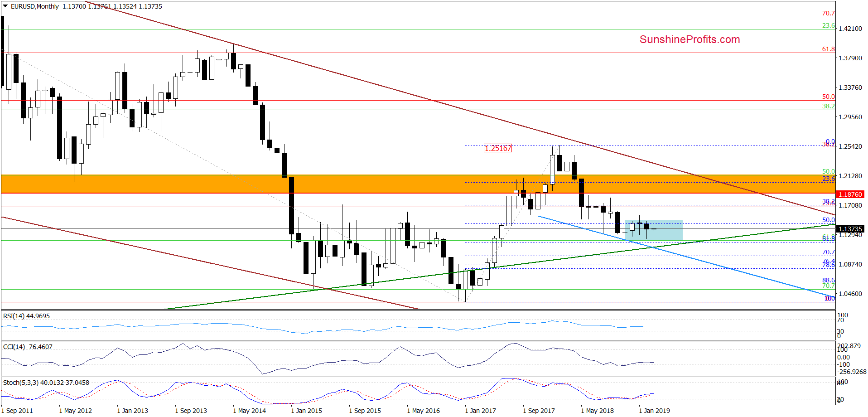
Task: Click the 1.08740 price axis value
Action: tap(850, 264)
